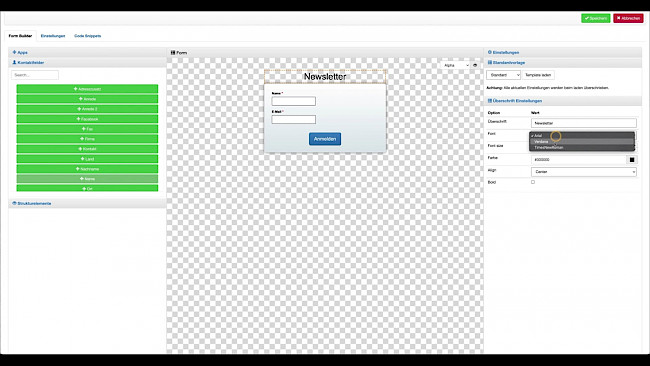
Task: Add the Fax contact field
Action: 87,129
